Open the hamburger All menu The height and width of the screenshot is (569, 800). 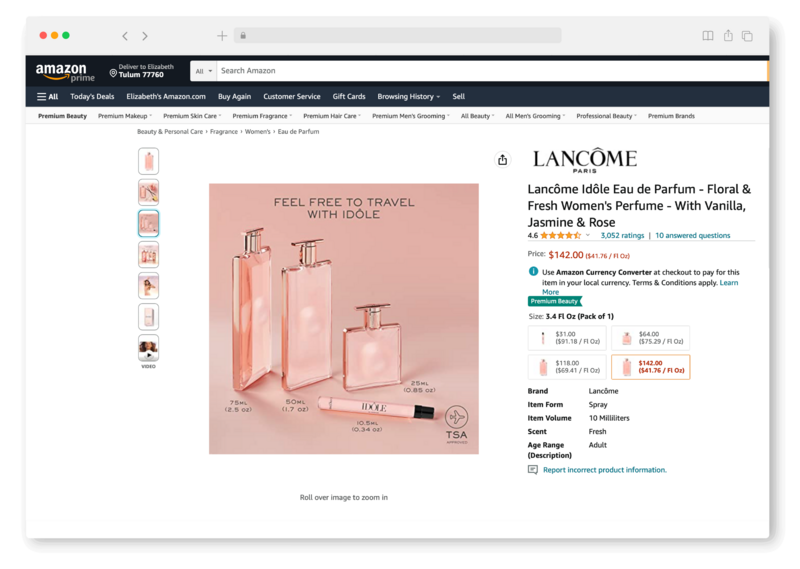(x=47, y=96)
